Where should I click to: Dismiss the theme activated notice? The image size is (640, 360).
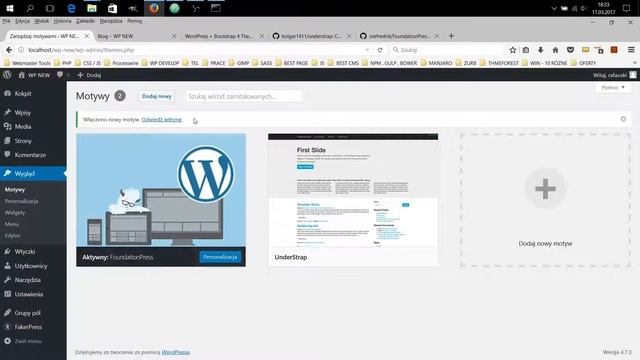click(623, 119)
